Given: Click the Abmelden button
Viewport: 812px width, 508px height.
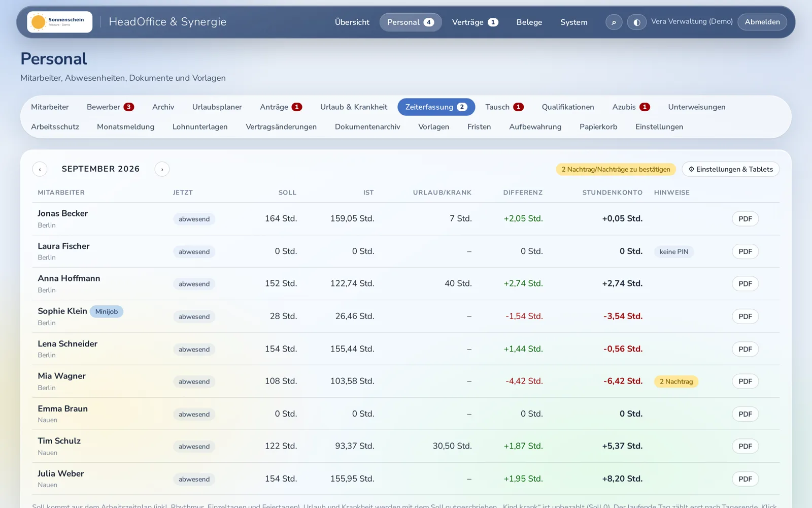Looking at the screenshot, I should pyautogui.click(x=762, y=22).
